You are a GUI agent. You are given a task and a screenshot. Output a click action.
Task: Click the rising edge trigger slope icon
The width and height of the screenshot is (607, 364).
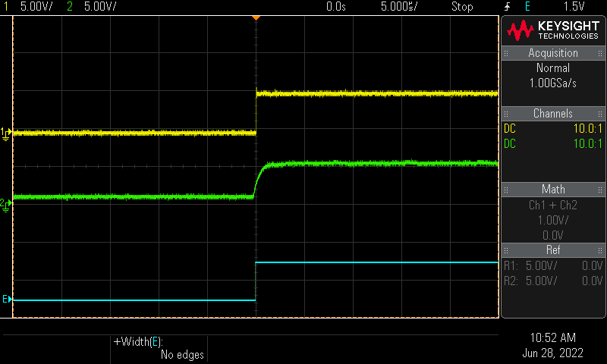[x=508, y=6]
